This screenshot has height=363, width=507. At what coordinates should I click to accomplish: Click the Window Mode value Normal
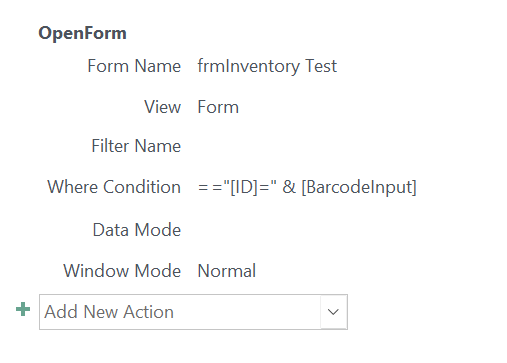227,271
